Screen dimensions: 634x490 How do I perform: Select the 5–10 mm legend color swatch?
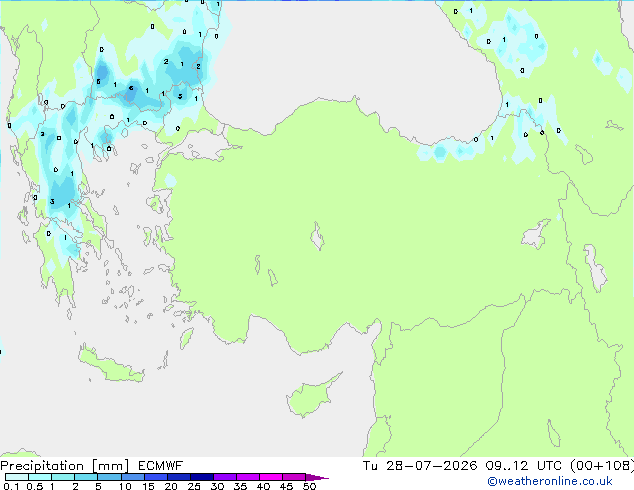(x=109, y=477)
